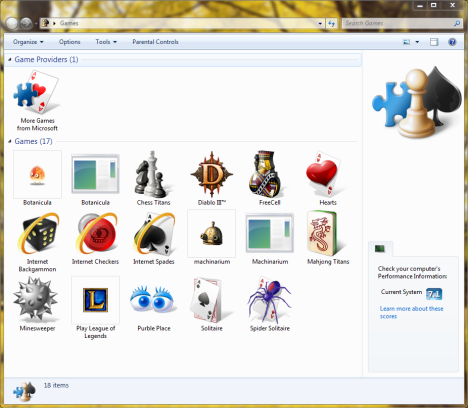Viewport: 468px width, 408px height.
Task: Click the games icon in details pane
Action: point(24,391)
